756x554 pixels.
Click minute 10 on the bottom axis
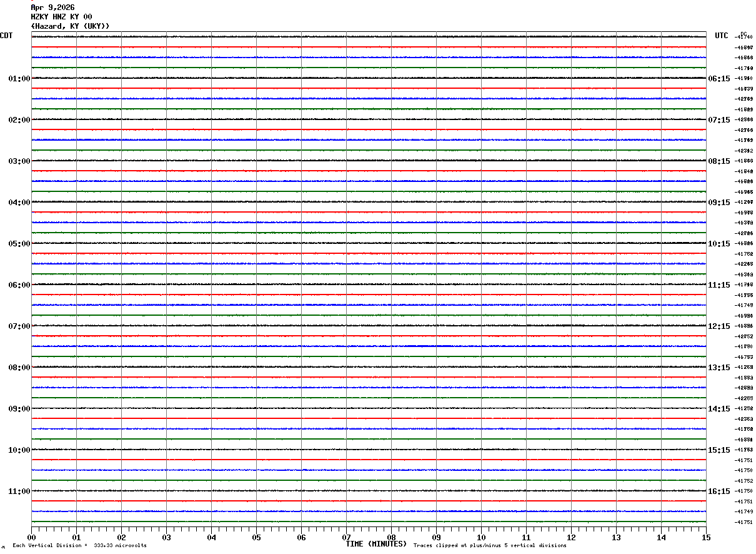tap(481, 538)
